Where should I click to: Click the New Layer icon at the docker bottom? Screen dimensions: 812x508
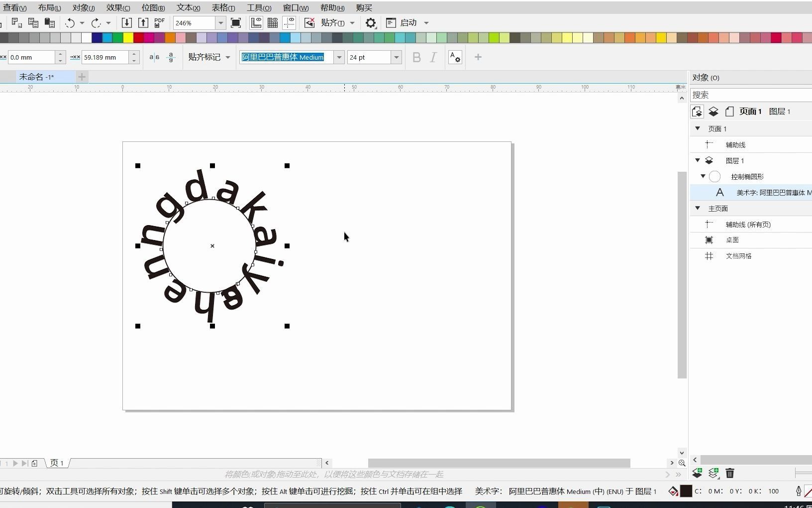click(697, 473)
